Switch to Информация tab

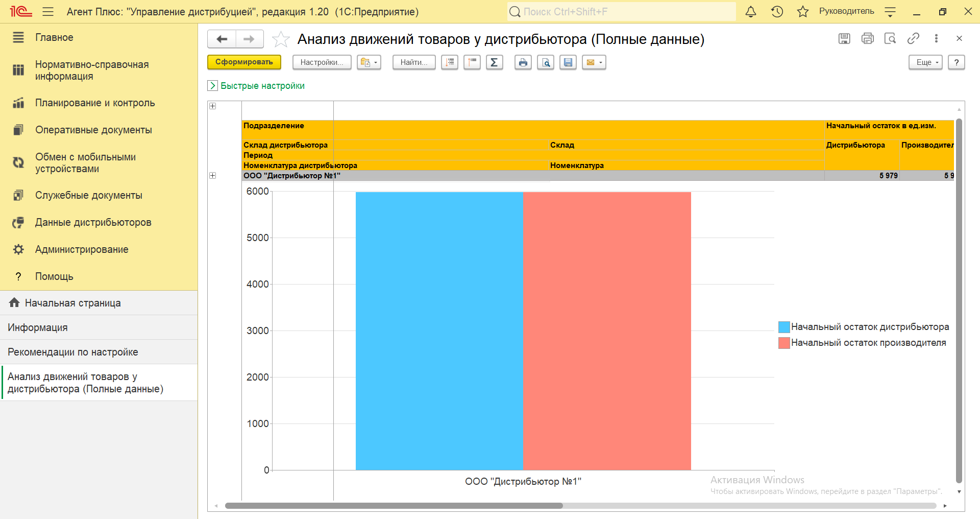[x=99, y=327]
